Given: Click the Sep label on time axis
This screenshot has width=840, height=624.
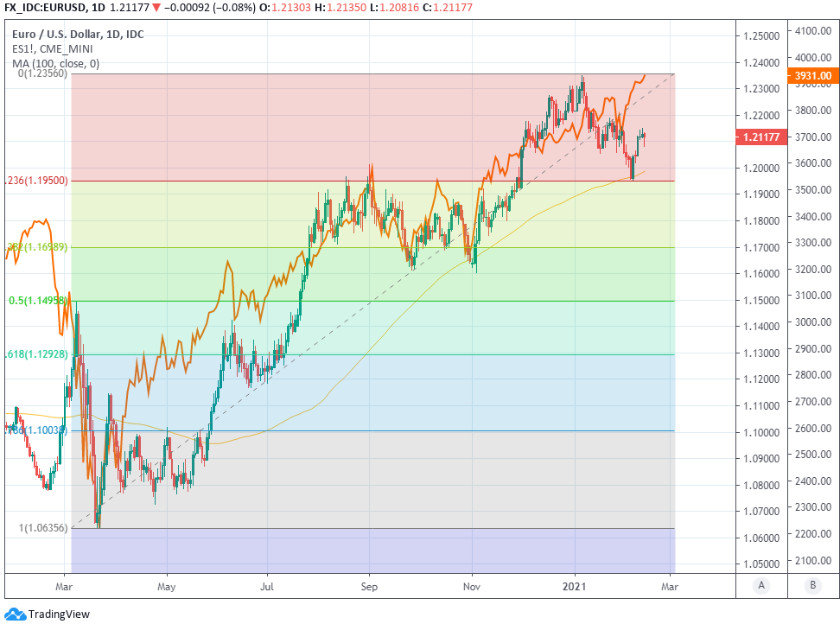Looking at the screenshot, I should [370, 584].
